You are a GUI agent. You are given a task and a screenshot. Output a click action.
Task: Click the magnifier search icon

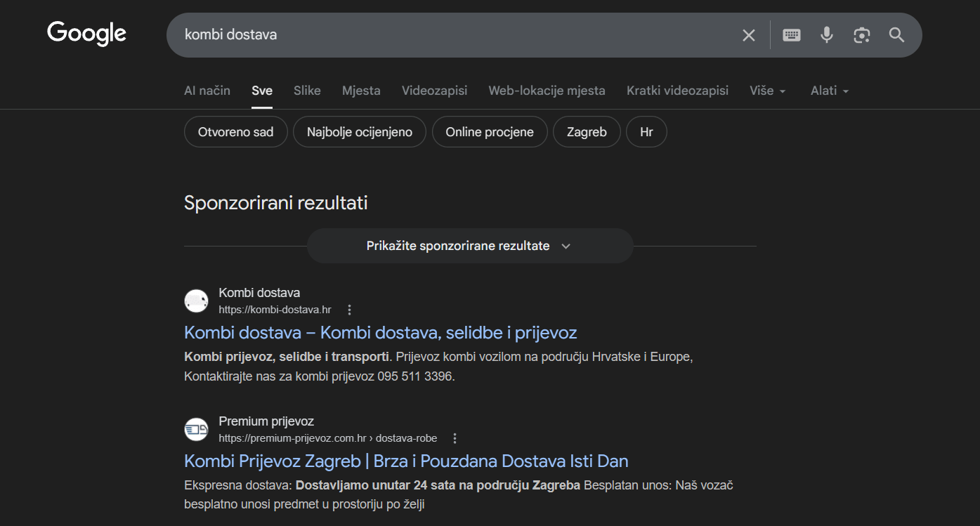[x=896, y=35]
